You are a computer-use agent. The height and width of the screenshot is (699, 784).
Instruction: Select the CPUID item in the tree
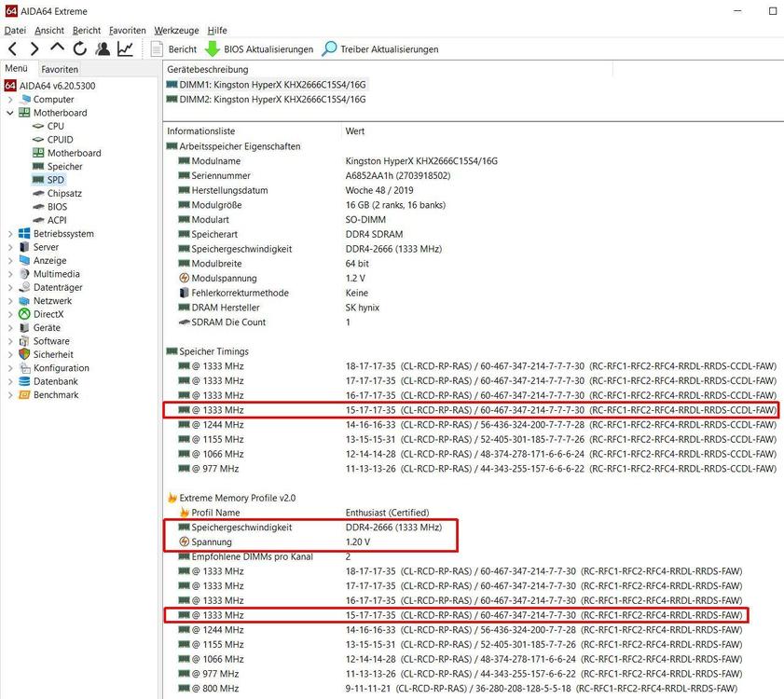(x=60, y=140)
